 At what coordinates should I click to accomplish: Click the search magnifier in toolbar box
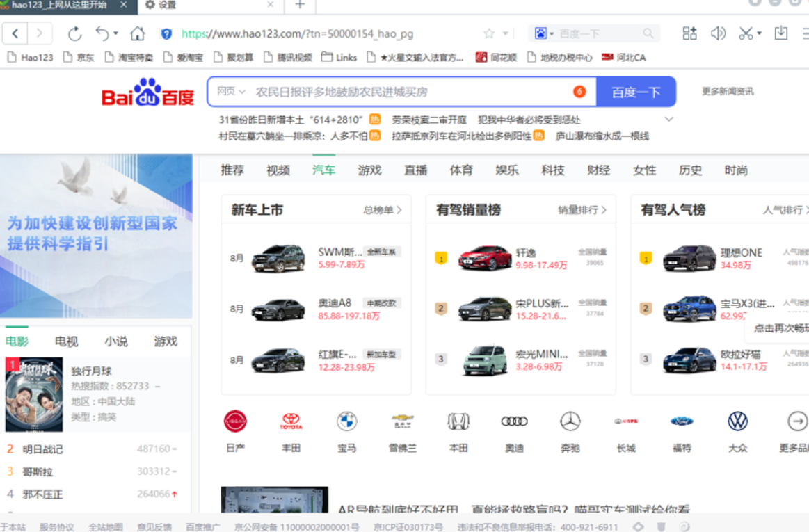(648, 34)
